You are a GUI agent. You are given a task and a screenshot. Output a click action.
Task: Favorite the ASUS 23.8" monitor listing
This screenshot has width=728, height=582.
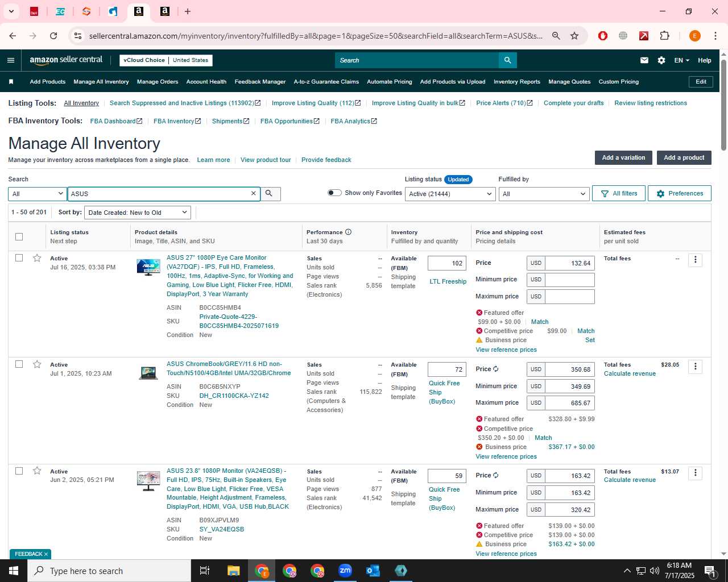point(37,471)
